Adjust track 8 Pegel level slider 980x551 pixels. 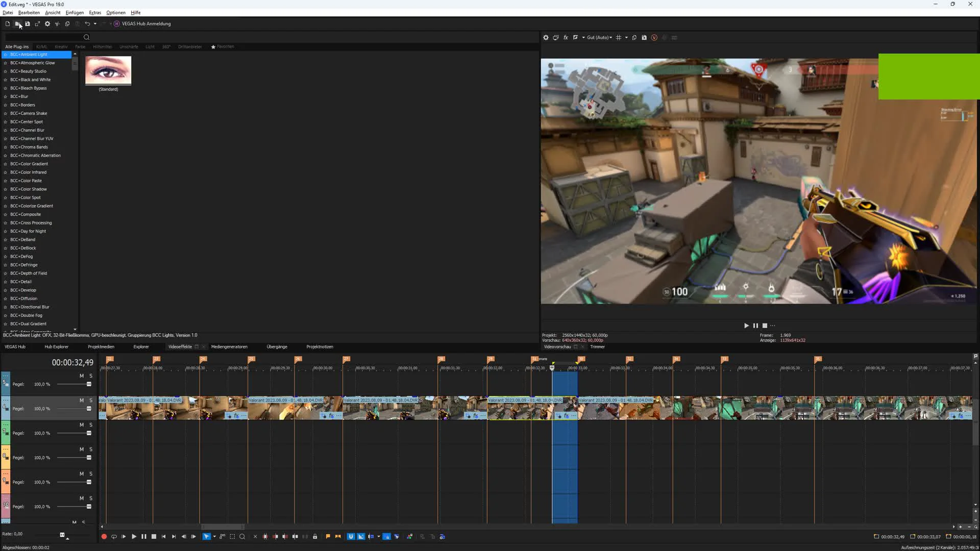[89, 458]
